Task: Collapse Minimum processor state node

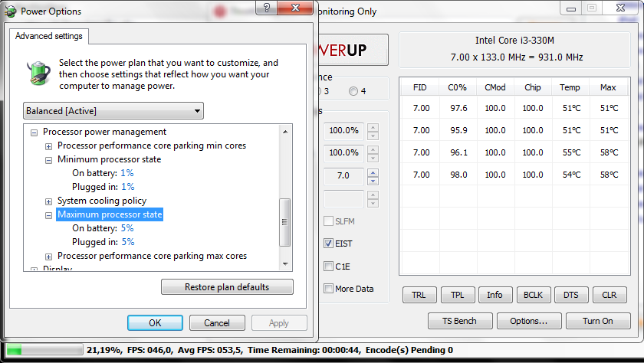Action: click(x=48, y=160)
